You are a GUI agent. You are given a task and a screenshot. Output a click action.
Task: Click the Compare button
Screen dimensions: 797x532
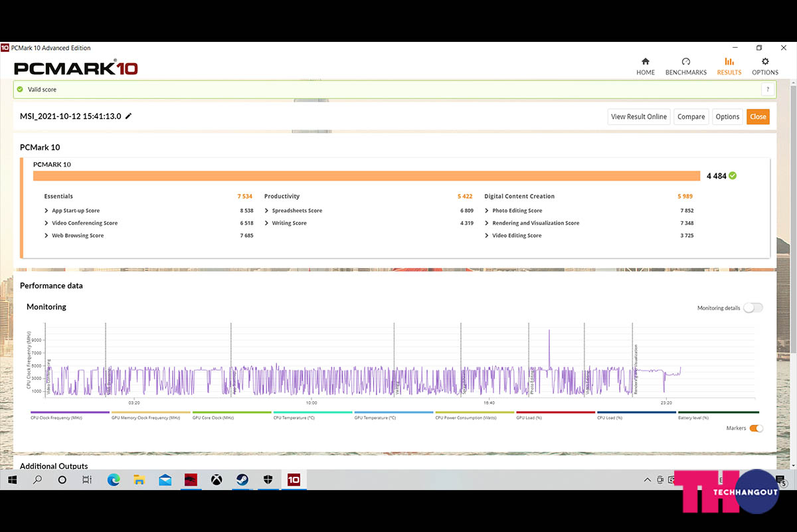[x=691, y=117]
